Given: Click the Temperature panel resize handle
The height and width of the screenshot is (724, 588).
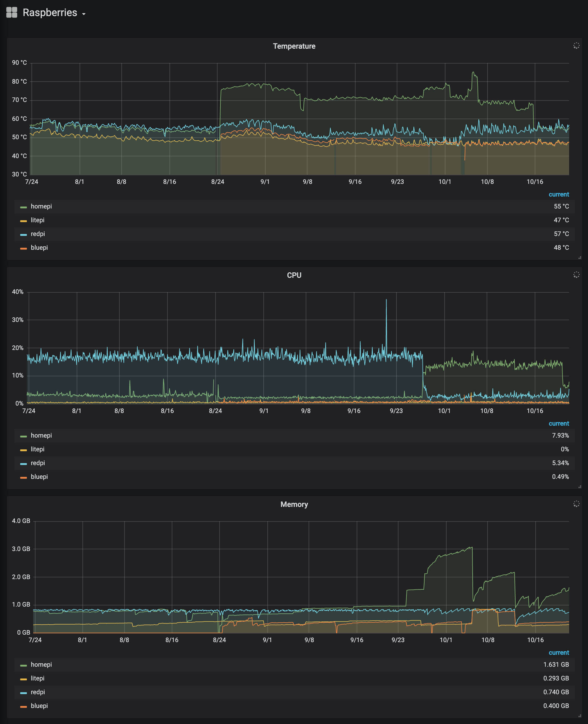Looking at the screenshot, I should (x=579, y=257).
